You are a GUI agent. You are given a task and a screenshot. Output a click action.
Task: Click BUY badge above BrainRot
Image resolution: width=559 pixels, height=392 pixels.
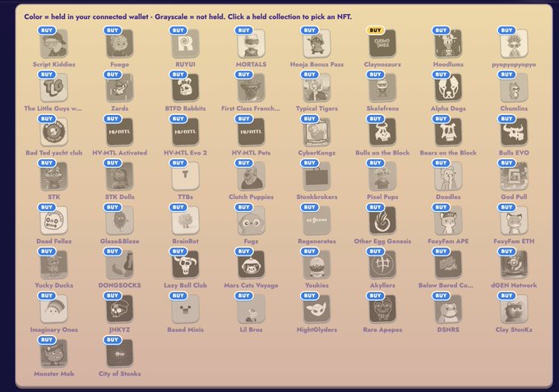pos(178,207)
